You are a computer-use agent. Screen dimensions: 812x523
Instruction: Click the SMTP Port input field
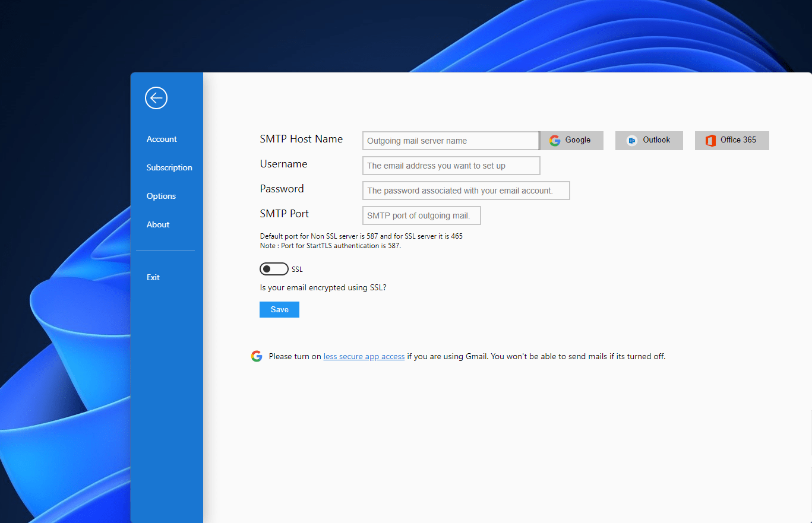[422, 215]
